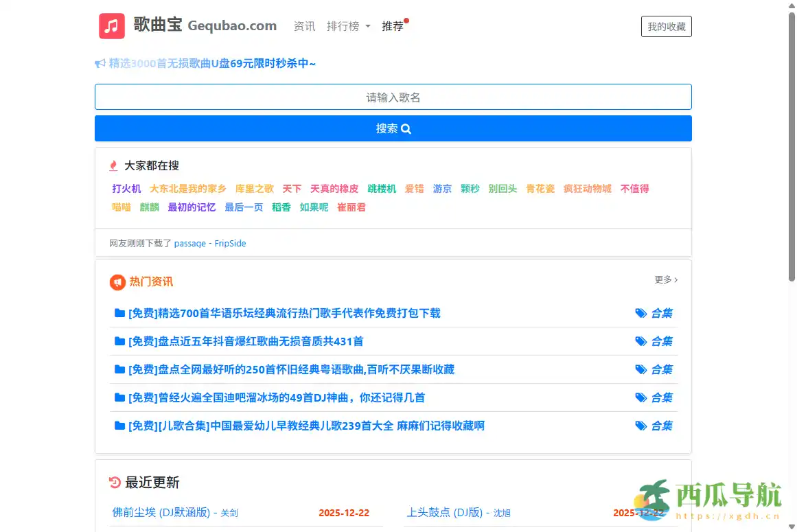Click the megaphone icon beside 热门资讯
This screenshot has height=532, width=797.
pyautogui.click(x=116, y=281)
